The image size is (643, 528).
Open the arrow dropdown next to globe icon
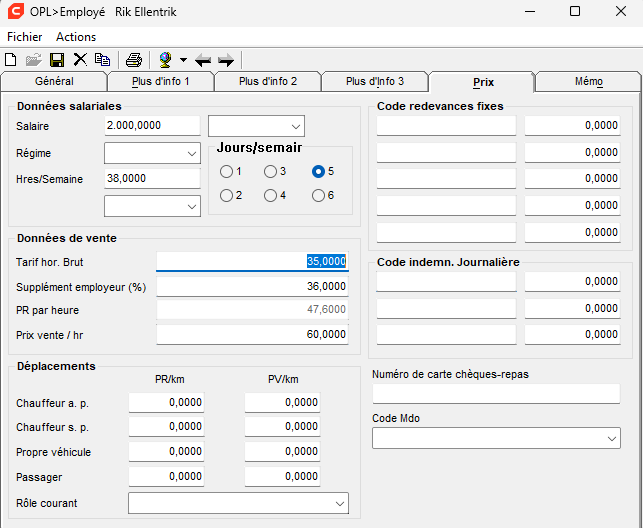point(183,60)
